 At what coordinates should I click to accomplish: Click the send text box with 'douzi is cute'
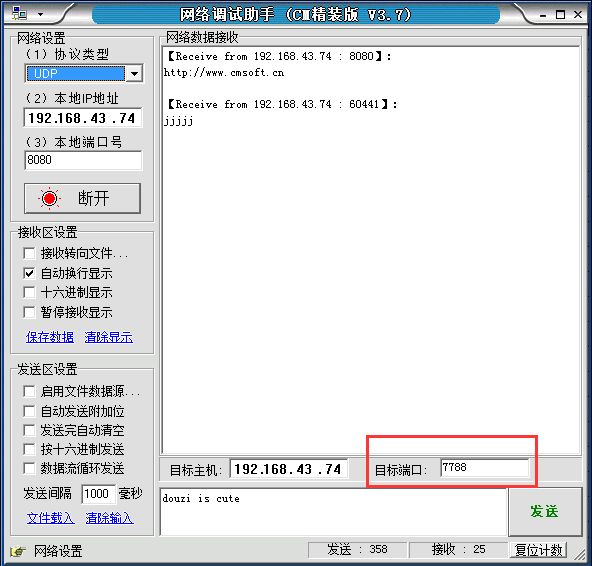tap(333, 512)
